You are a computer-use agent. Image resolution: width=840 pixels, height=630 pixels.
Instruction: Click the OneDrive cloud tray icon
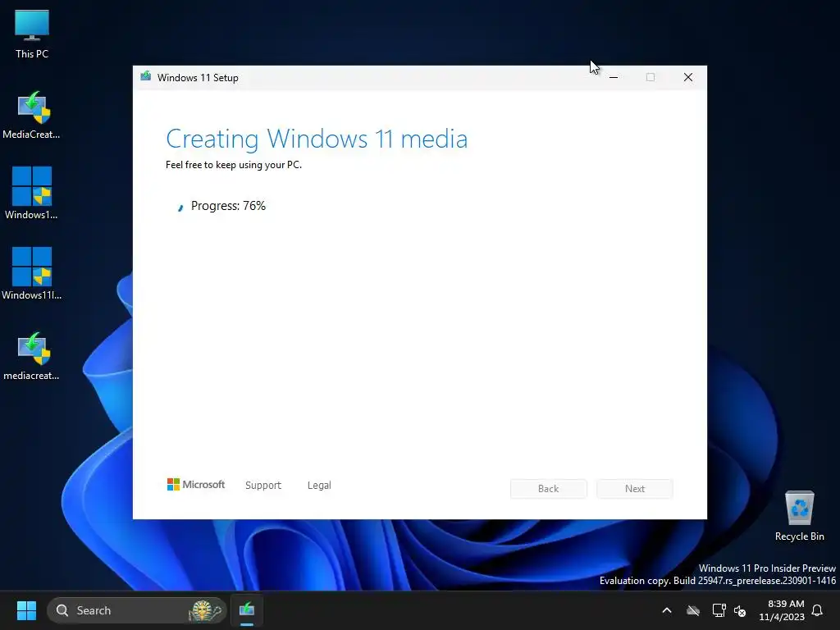(693, 610)
